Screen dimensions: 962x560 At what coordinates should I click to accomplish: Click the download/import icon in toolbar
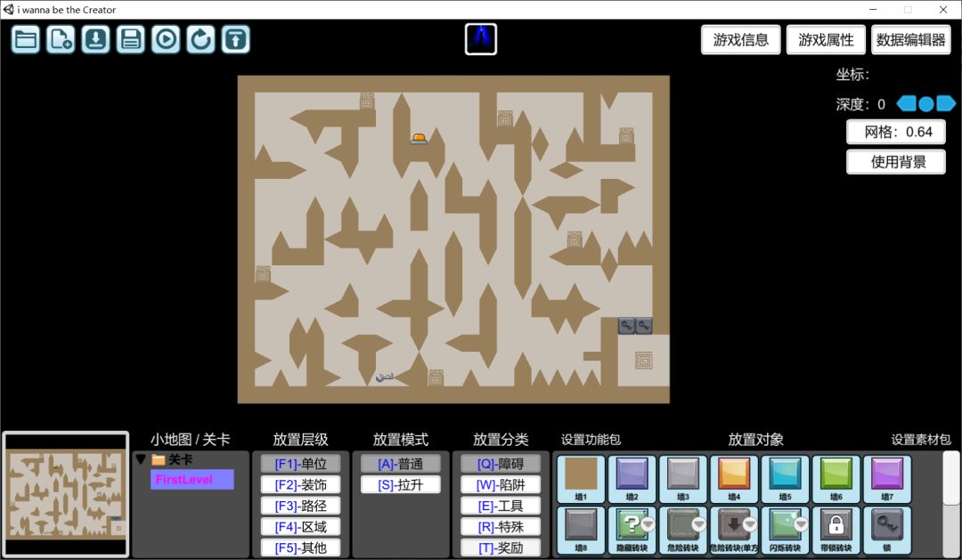tap(95, 39)
